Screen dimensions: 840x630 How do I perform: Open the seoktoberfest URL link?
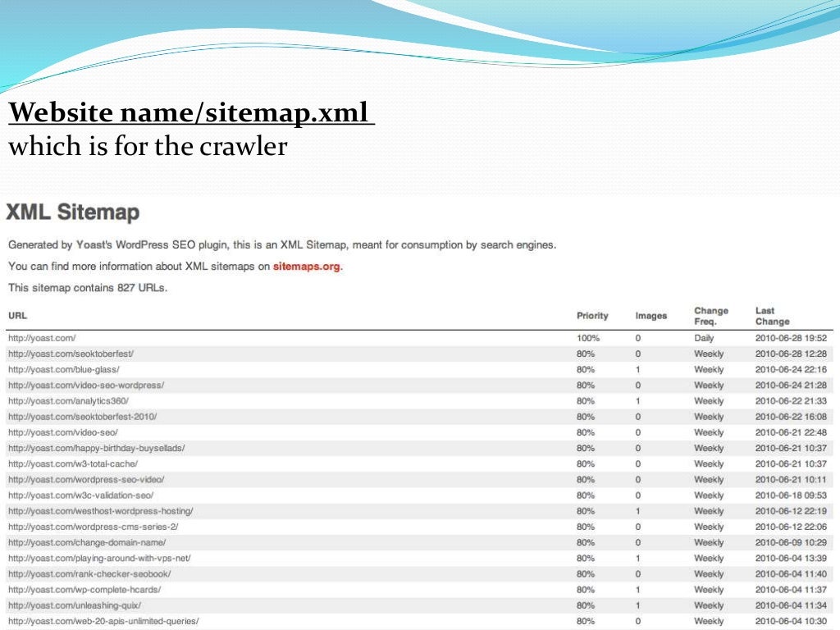pyautogui.click(x=71, y=354)
